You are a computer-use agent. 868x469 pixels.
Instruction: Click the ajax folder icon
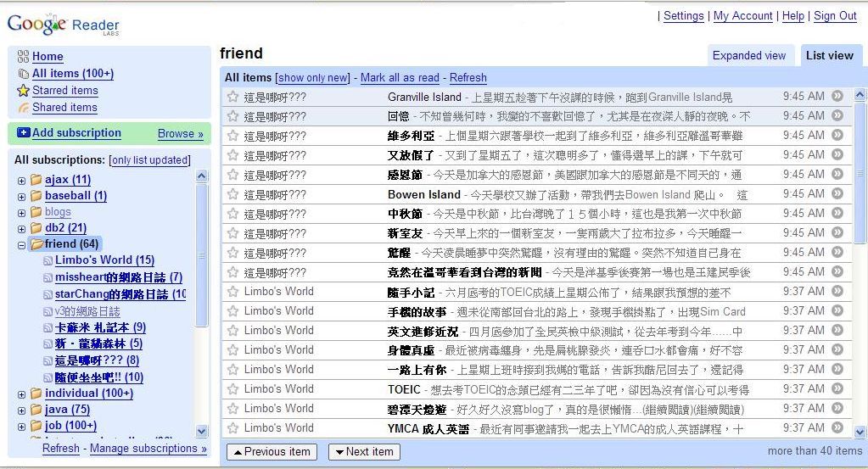pos(36,179)
